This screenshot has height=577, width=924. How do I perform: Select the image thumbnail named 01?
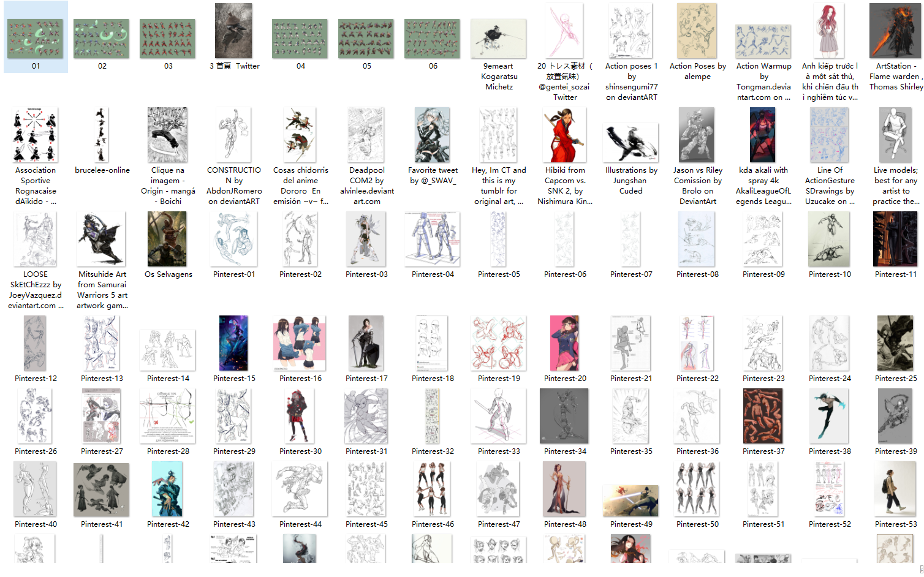[36, 39]
